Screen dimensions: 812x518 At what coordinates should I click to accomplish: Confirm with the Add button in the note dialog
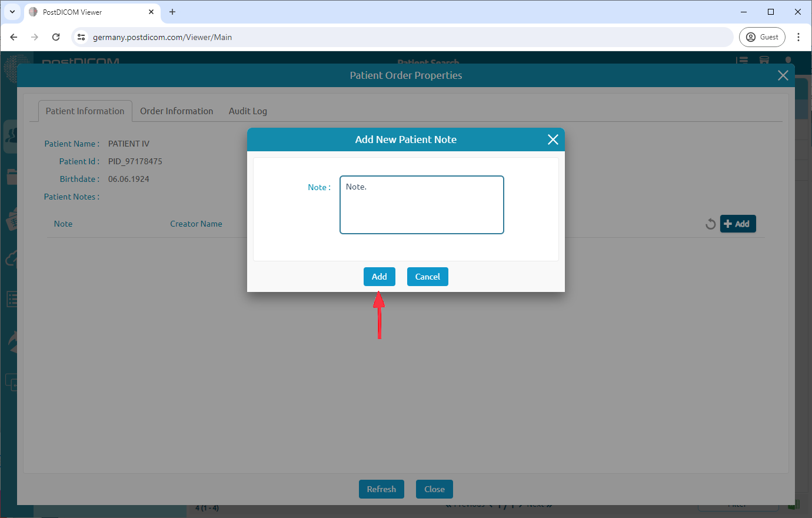[x=379, y=277]
